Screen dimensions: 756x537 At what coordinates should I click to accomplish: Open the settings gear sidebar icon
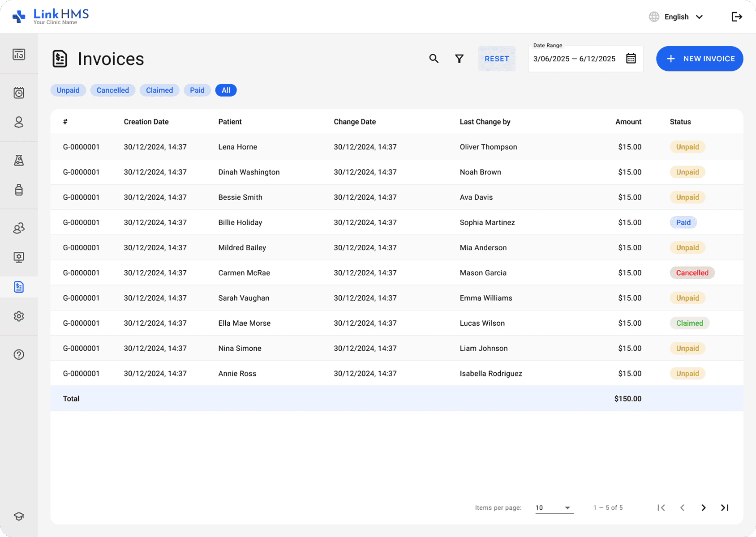point(19,316)
